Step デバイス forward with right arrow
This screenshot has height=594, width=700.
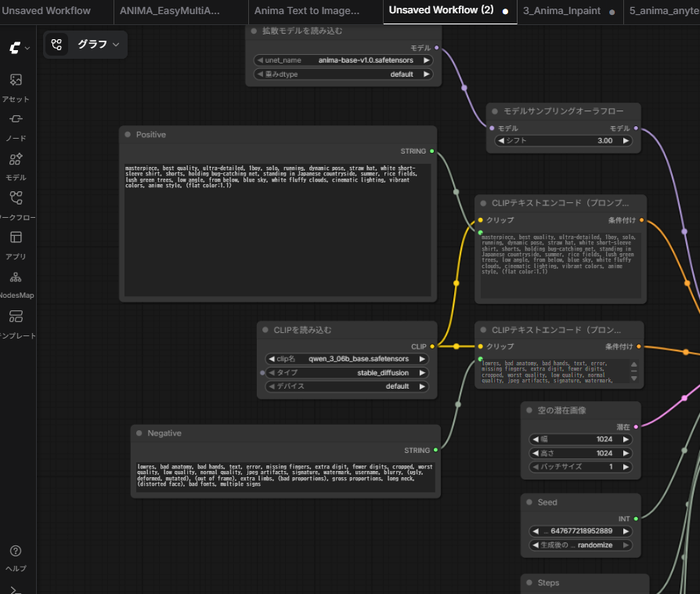pyautogui.click(x=422, y=386)
